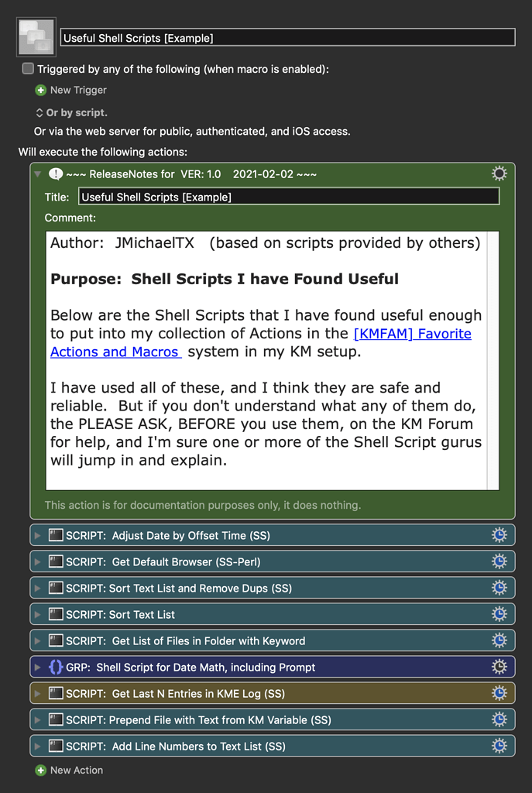
Task: Collapse the ReleaseNotes comment action
Action: (37, 174)
